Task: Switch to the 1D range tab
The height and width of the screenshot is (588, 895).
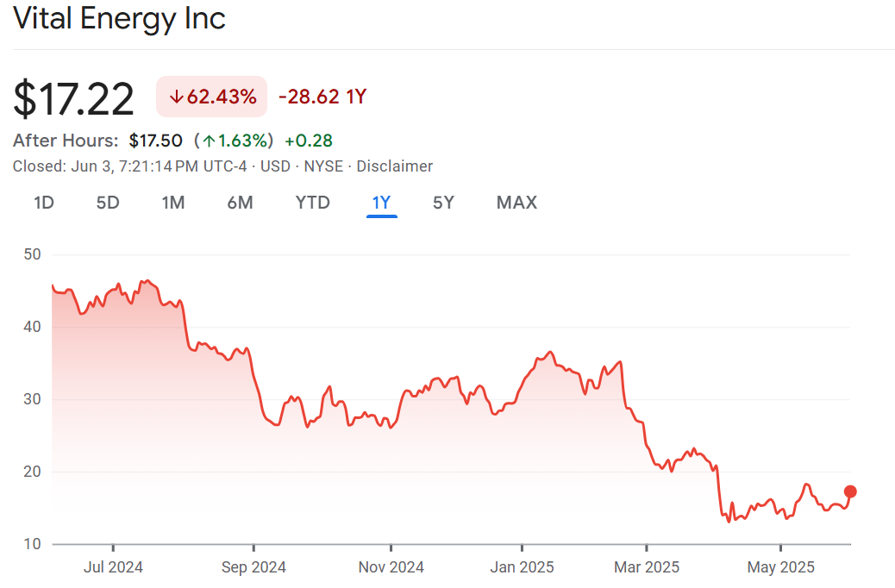Action: pyautogui.click(x=44, y=203)
